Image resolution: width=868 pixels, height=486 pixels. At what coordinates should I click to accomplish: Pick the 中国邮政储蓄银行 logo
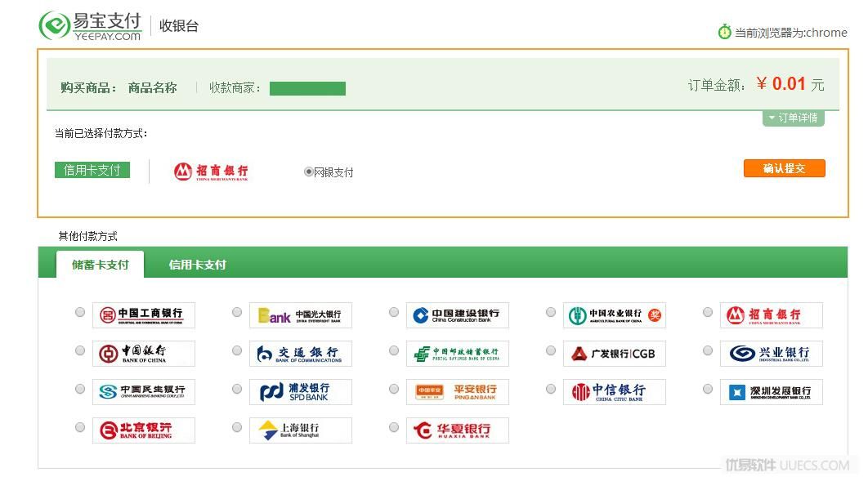click(x=457, y=353)
